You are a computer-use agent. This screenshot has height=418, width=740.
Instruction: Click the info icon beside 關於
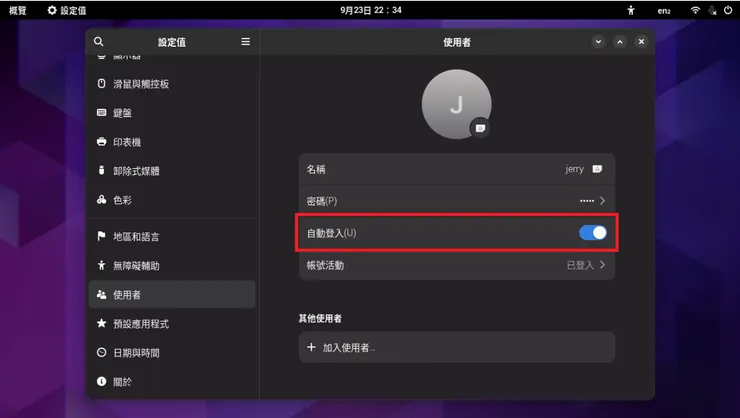pos(101,381)
